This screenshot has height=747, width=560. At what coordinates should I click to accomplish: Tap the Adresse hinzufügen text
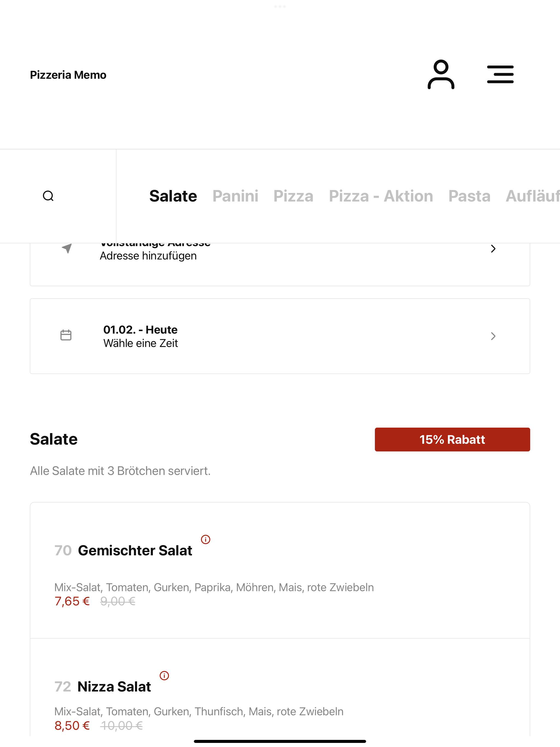click(x=148, y=256)
